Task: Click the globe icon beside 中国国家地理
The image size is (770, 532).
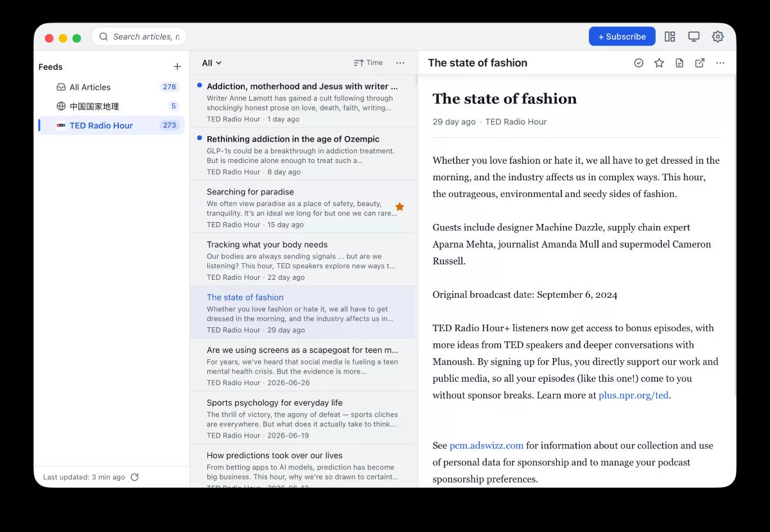Action: pyautogui.click(x=61, y=106)
